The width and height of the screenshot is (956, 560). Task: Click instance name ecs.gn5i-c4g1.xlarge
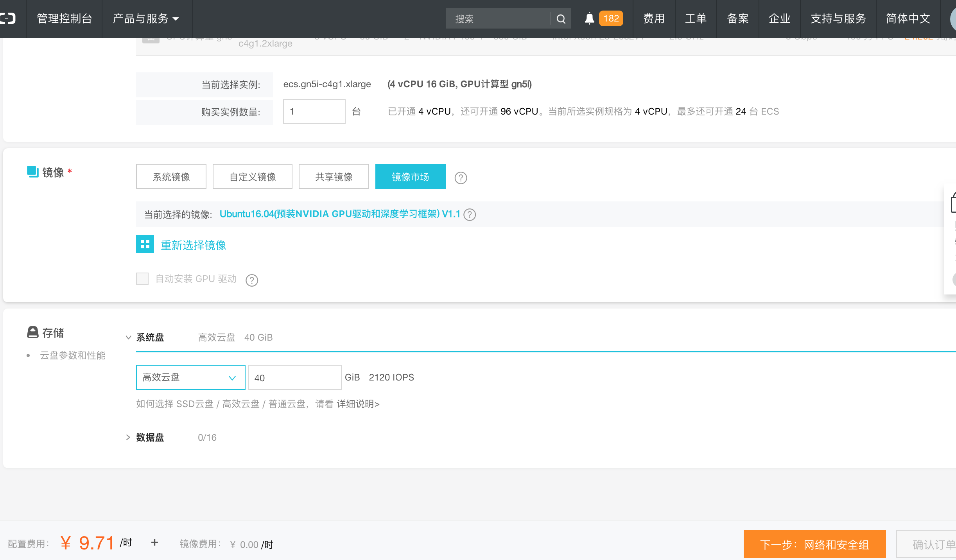(327, 84)
